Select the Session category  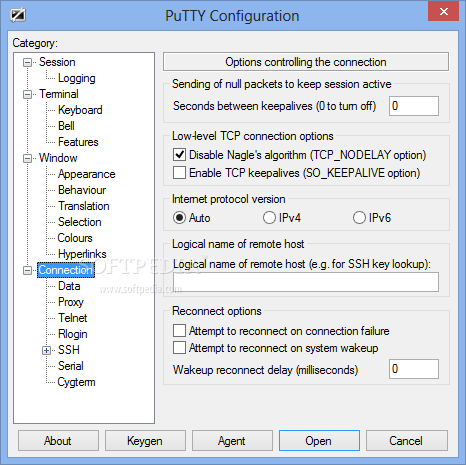(57, 62)
